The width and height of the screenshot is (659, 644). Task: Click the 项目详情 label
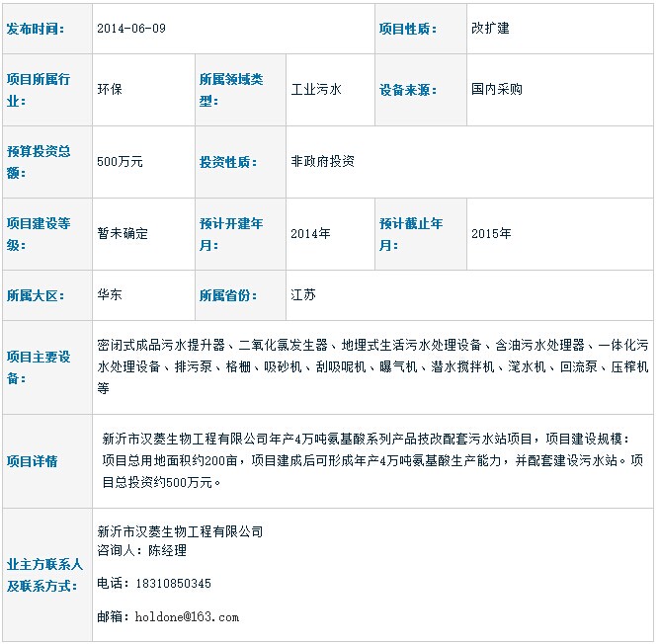click(32, 461)
